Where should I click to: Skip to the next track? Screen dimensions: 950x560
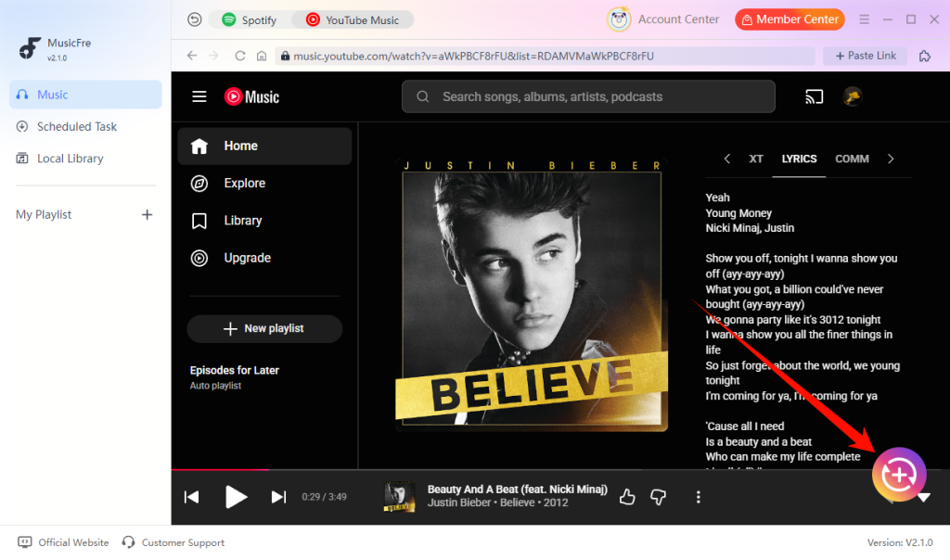(278, 497)
